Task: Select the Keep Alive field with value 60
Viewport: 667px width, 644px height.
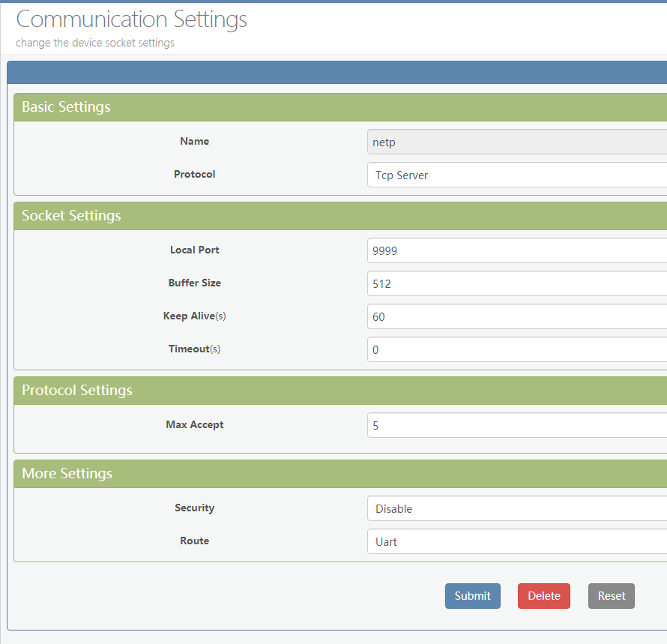Action: 516,316
